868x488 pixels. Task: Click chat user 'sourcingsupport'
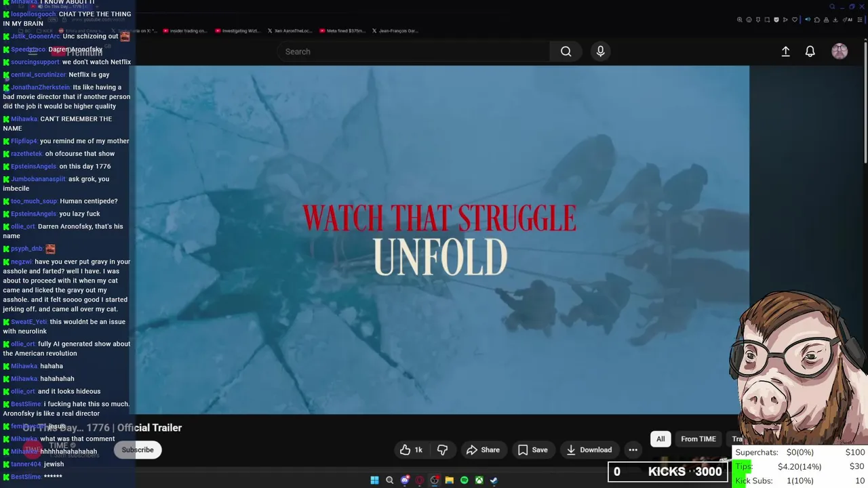(35, 62)
